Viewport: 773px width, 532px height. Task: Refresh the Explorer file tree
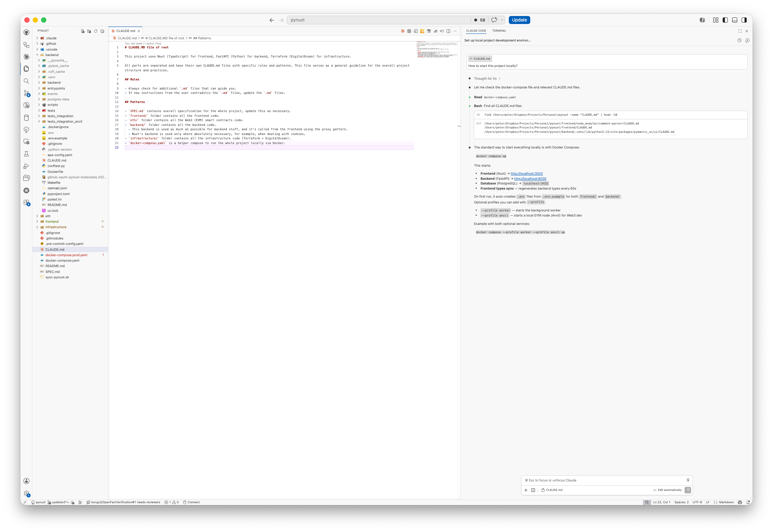(x=96, y=31)
